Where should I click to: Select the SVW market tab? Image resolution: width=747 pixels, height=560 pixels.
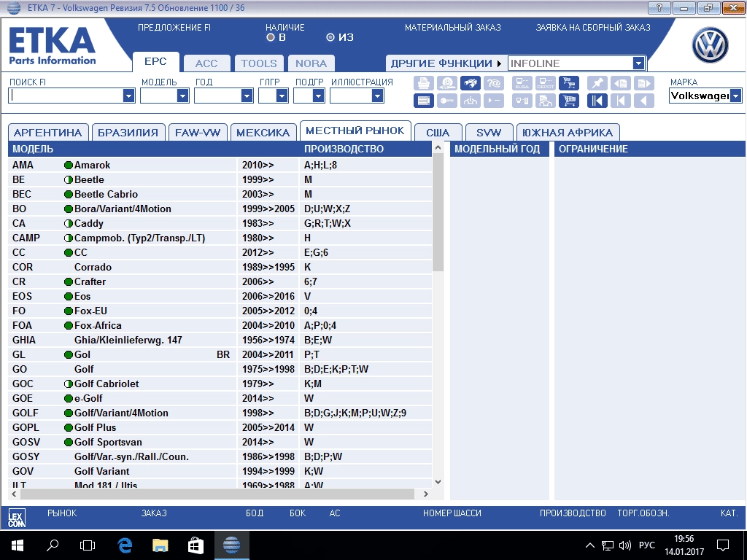[489, 133]
